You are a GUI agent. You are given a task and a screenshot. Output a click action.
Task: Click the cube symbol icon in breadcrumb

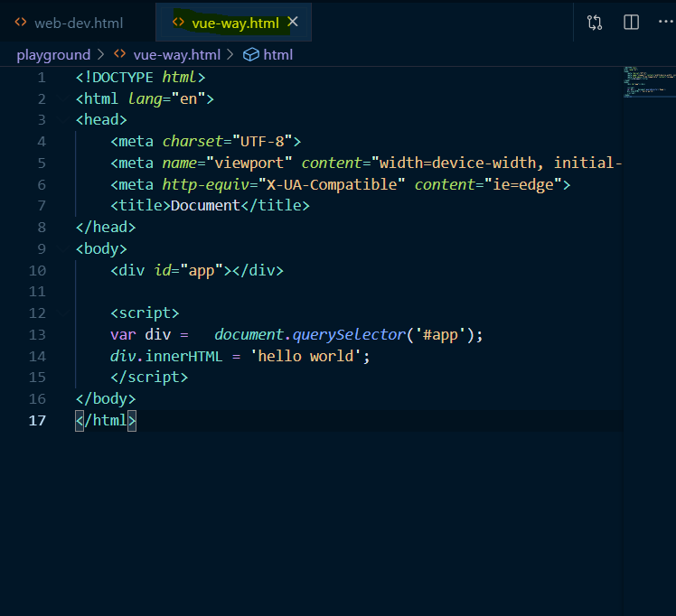pos(251,55)
